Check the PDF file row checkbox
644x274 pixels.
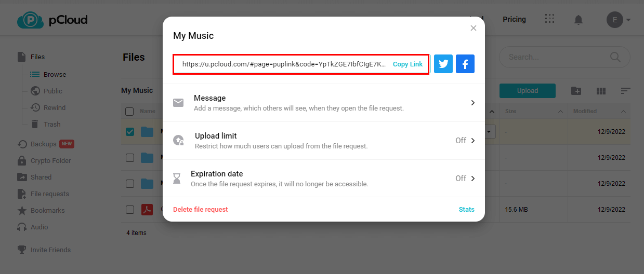tap(130, 210)
